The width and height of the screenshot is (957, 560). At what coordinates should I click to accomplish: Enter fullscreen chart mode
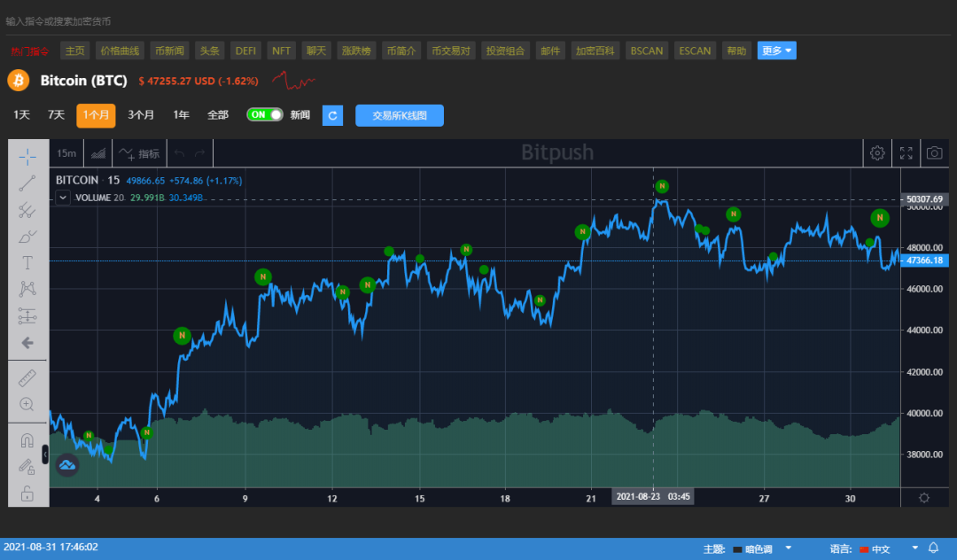(x=906, y=153)
